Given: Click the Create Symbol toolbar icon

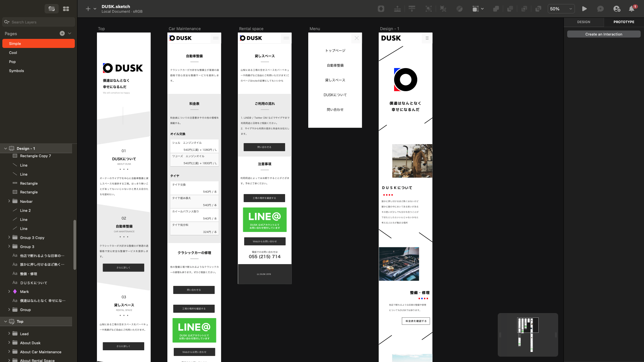Looking at the screenshot, I should tap(381, 9).
